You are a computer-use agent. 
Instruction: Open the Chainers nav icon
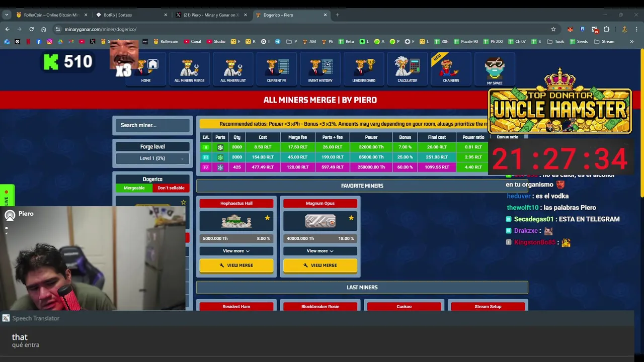(451, 70)
